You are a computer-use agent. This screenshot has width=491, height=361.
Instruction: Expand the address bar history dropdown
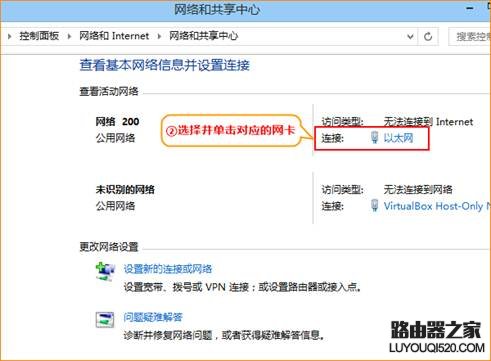coord(410,36)
